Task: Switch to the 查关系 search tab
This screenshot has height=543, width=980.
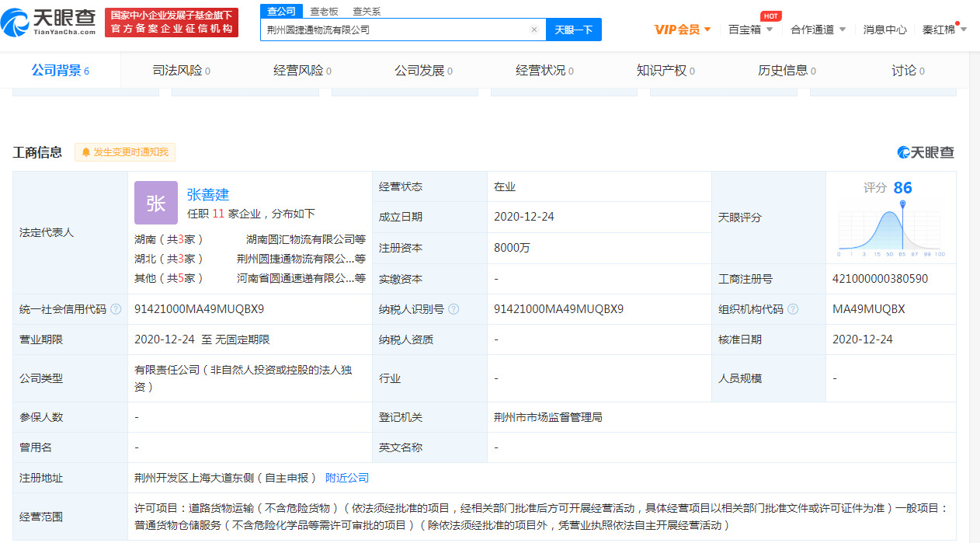Action: pyautogui.click(x=367, y=12)
